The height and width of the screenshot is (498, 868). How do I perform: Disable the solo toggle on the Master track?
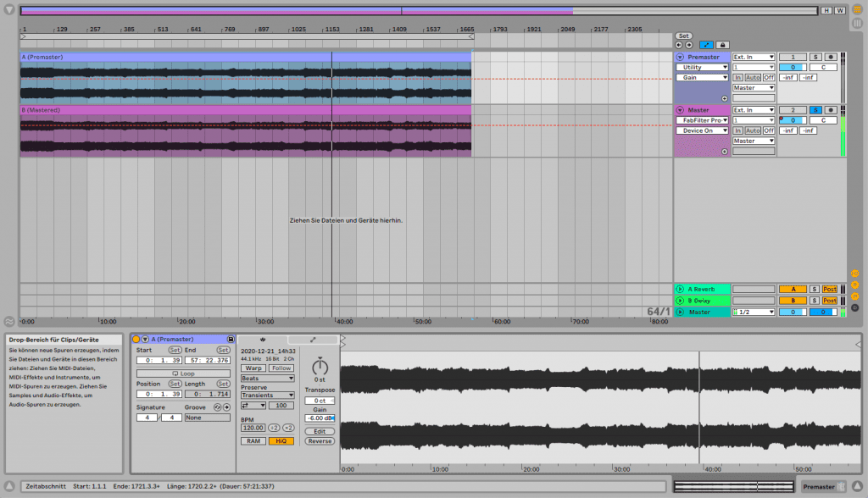click(x=815, y=110)
